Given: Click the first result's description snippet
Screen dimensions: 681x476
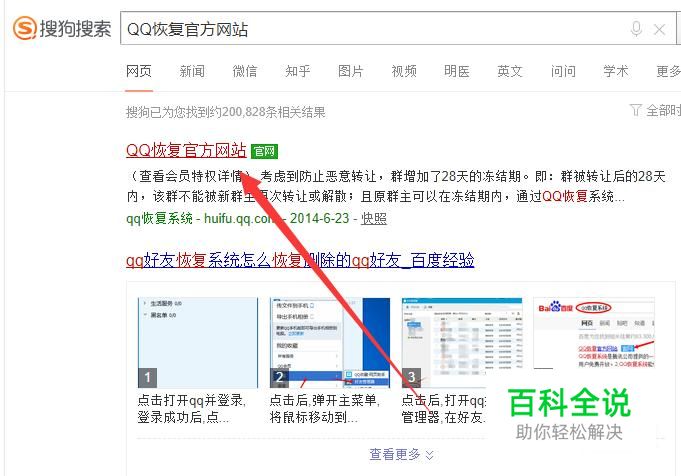Looking at the screenshot, I should (396, 186).
